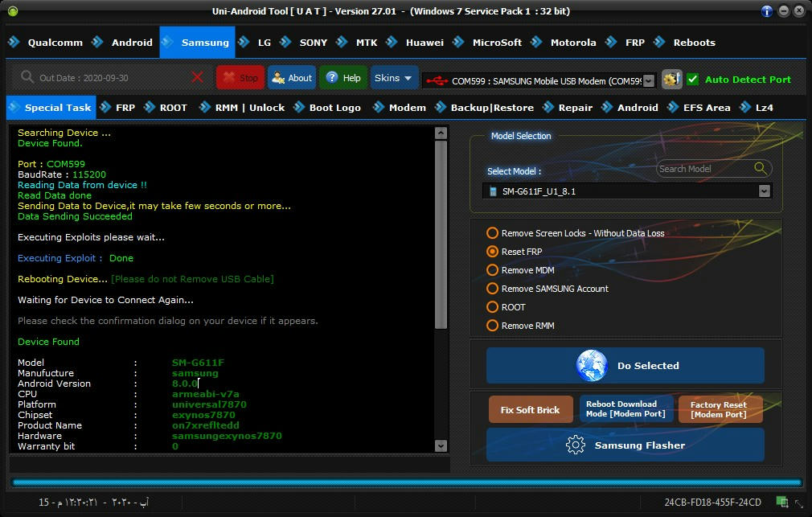The height and width of the screenshot is (517, 812).
Task: Click the globe icon on Do Selected
Action: [592, 365]
